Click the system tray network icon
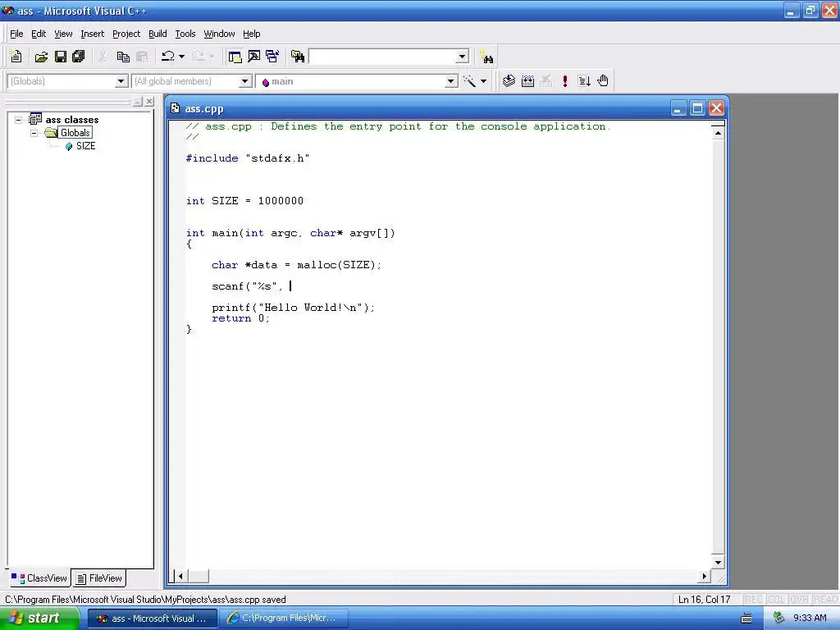Image resolution: width=840 pixels, height=630 pixels. pyautogui.click(x=779, y=619)
